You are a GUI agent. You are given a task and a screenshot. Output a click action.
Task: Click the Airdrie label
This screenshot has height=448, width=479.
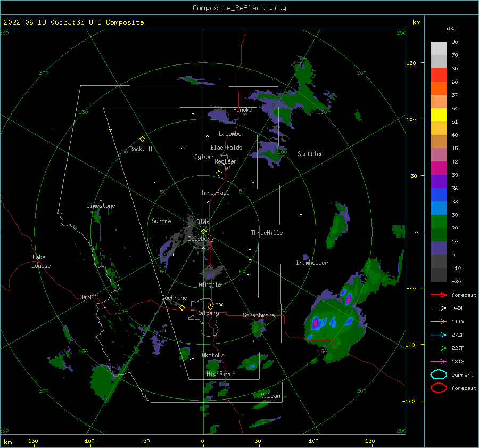(210, 284)
